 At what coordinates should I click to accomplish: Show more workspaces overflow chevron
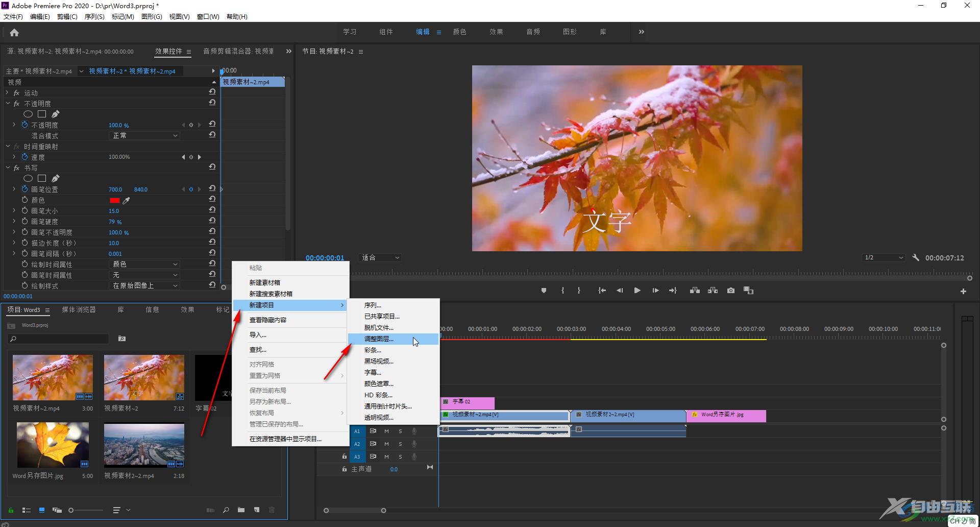click(642, 32)
